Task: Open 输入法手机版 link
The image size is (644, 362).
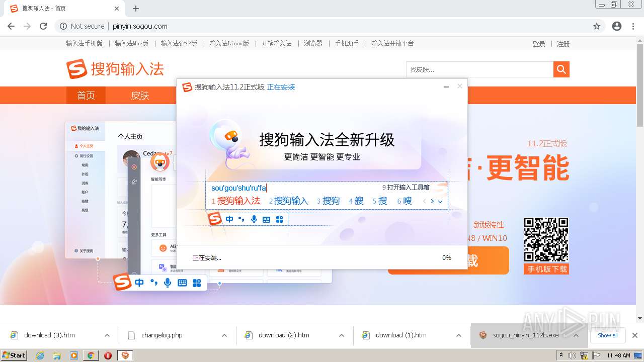Action: 85,44
